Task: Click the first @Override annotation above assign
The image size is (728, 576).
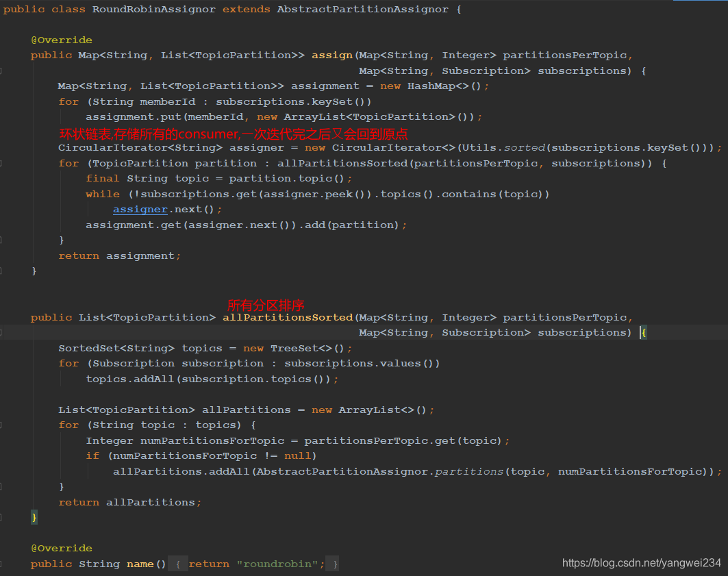Action: click(61, 40)
